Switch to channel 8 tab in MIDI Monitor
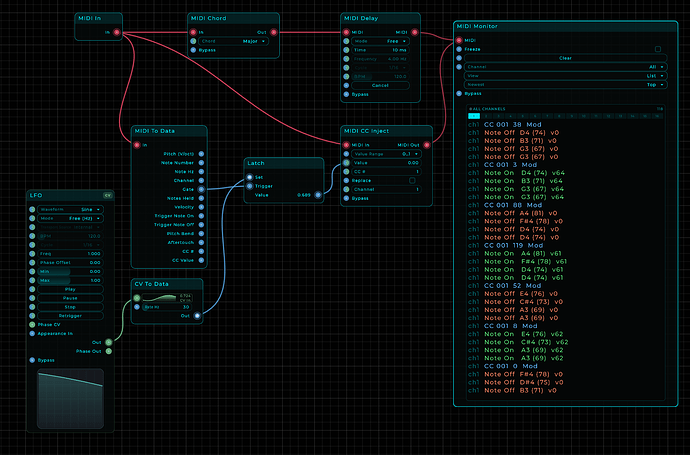690x455 pixels. click(559, 116)
